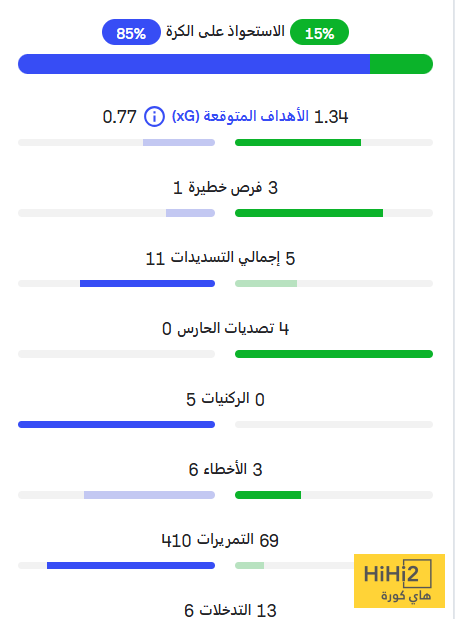The width and height of the screenshot is (455, 619).
Task: Click the green 15% possession badge
Action: [x=320, y=32]
